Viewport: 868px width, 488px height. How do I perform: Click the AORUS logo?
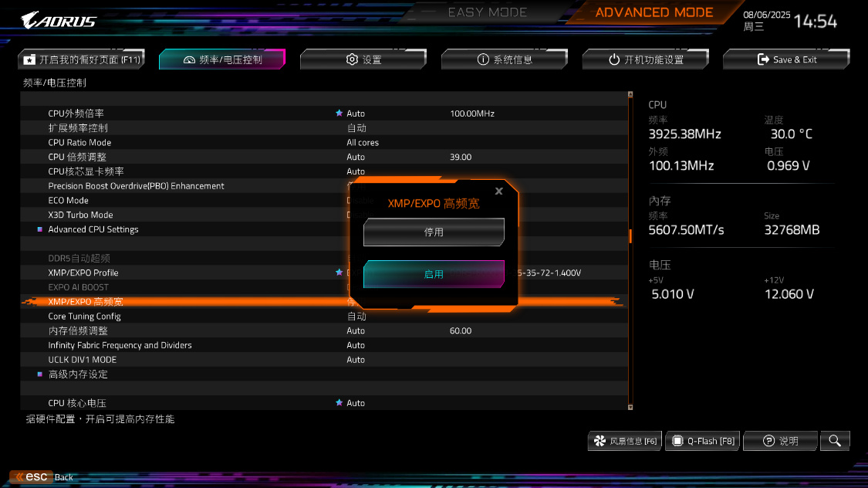58,21
